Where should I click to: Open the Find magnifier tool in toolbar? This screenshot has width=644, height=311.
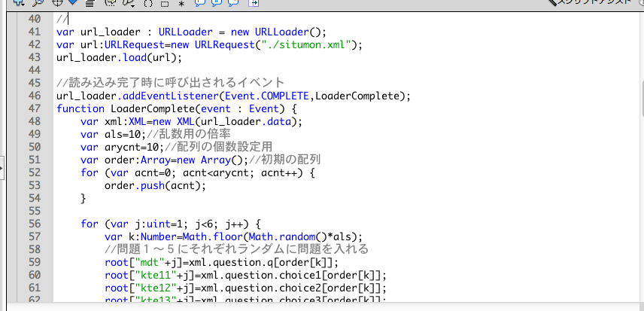(x=38, y=2)
